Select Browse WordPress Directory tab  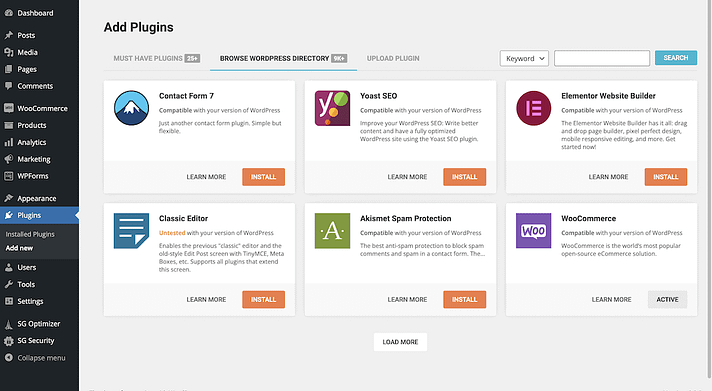(x=283, y=59)
